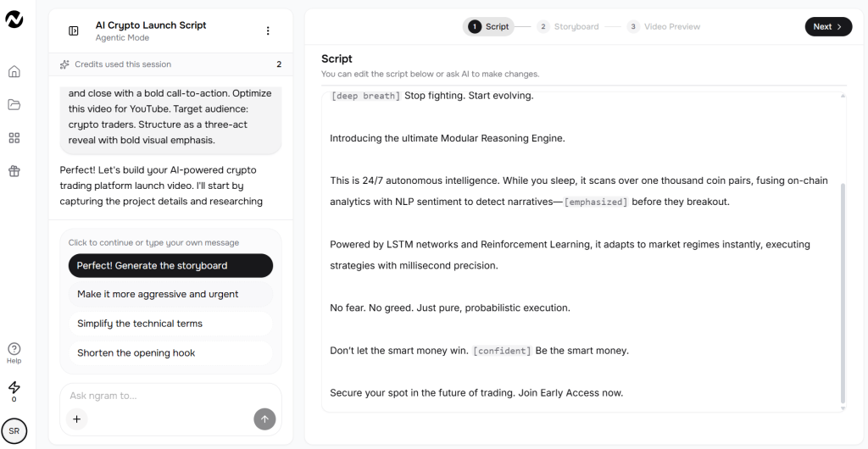Click the gift rewards icon
The width and height of the screenshot is (868, 449).
pos(14,170)
